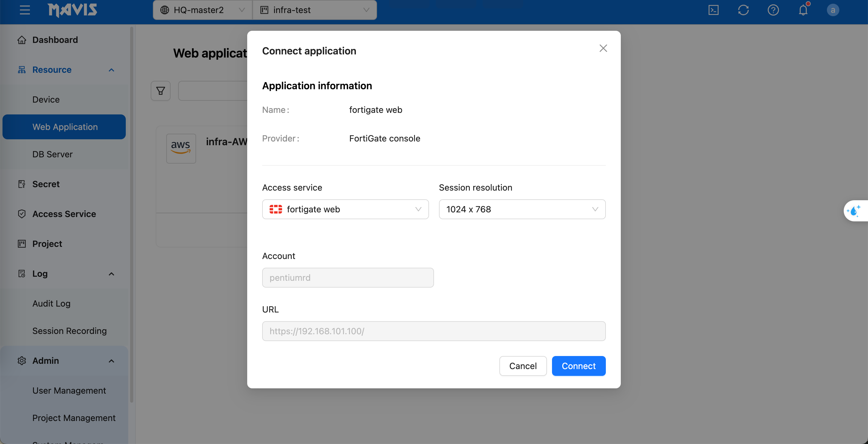The image size is (868, 444).
Task: Click the URL input field
Action: 434,331
